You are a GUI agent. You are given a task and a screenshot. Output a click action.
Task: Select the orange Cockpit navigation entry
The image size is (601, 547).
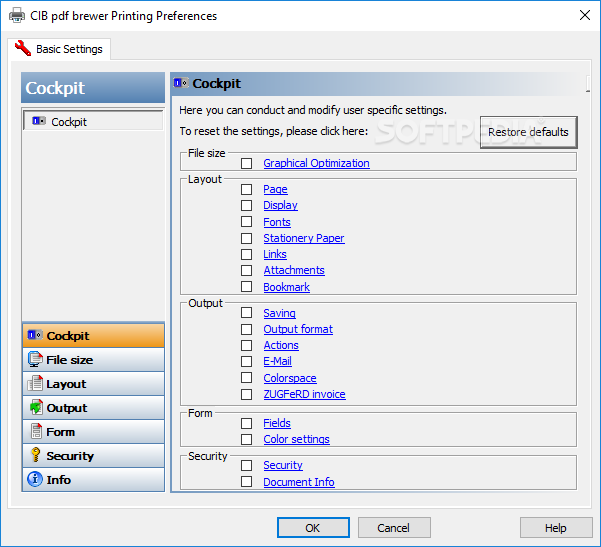click(x=93, y=335)
